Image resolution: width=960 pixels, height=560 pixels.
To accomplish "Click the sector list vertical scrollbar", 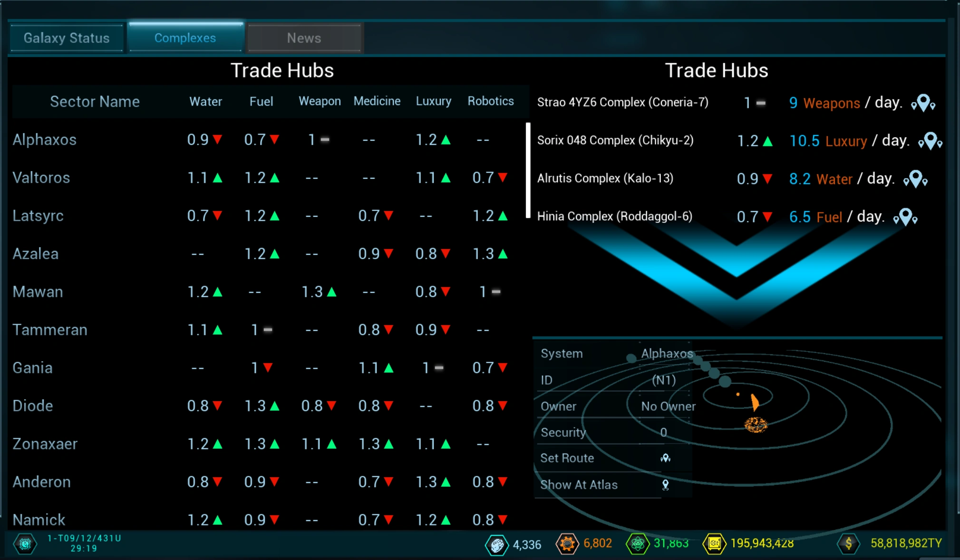I will click(528, 170).
